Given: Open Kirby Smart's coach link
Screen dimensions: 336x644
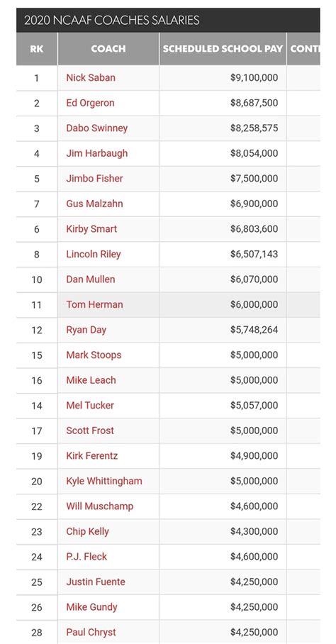Looking at the screenshot, I should pos(91,229).
